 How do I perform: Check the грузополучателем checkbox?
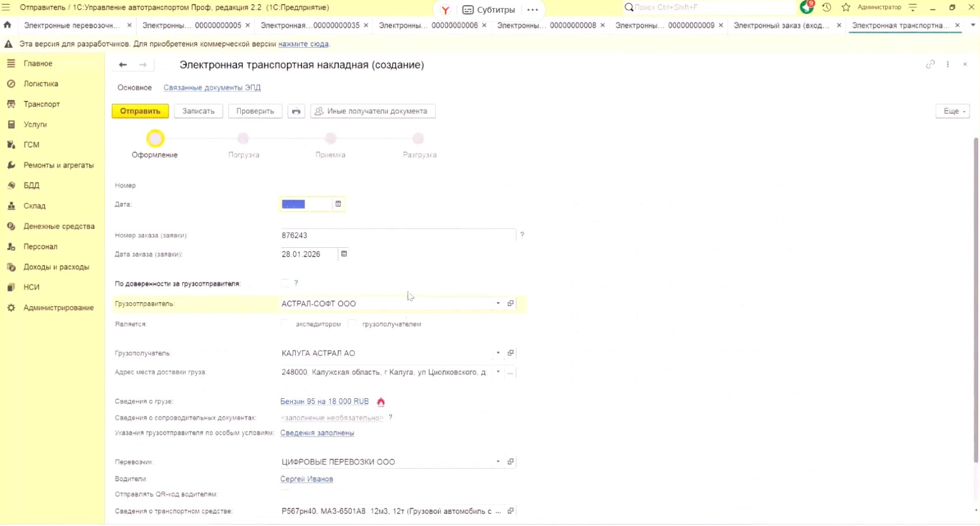352,324
